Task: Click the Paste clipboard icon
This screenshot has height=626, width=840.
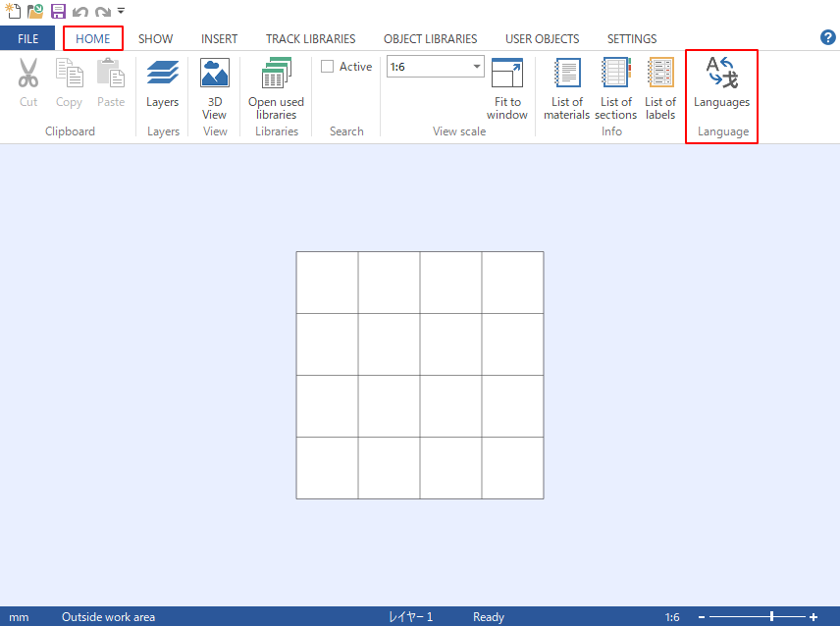Action: click(x=111, y=73)
